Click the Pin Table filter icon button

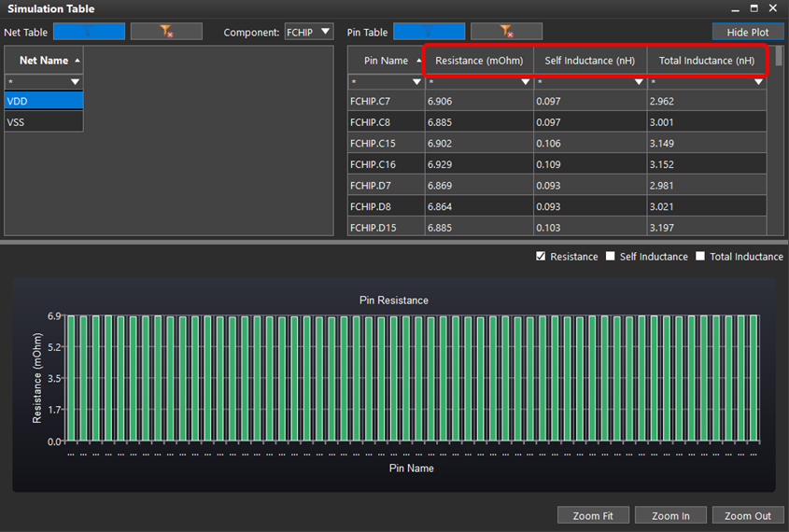[x=429, y=32]
